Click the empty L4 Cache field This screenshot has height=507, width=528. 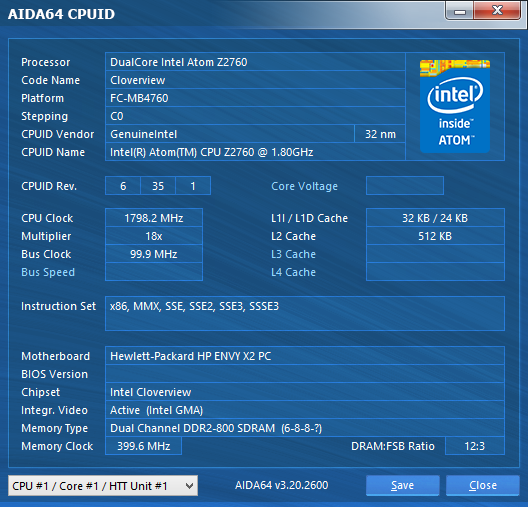[435, 272]
